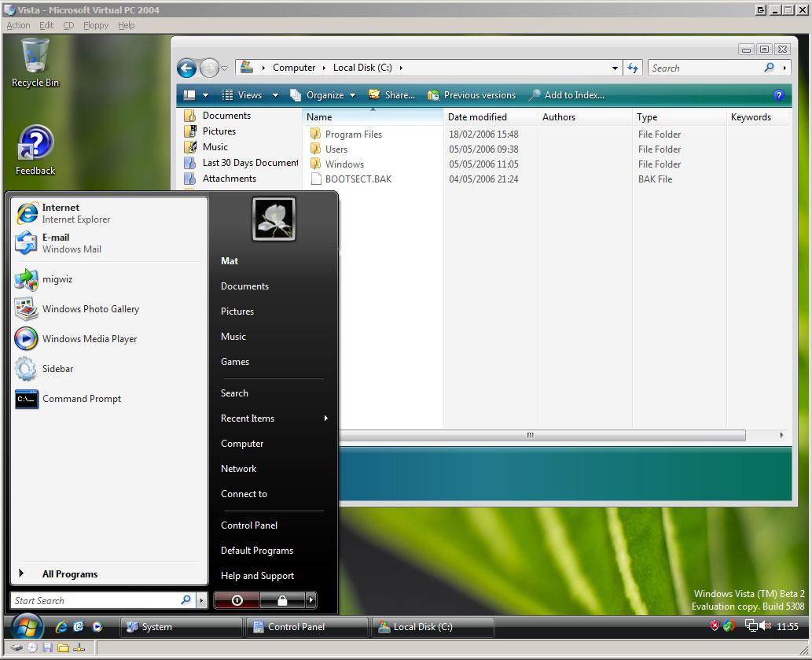812x660 pixels.
Task: Click the muted volume speaker tray icon
Action: [765, 626]
